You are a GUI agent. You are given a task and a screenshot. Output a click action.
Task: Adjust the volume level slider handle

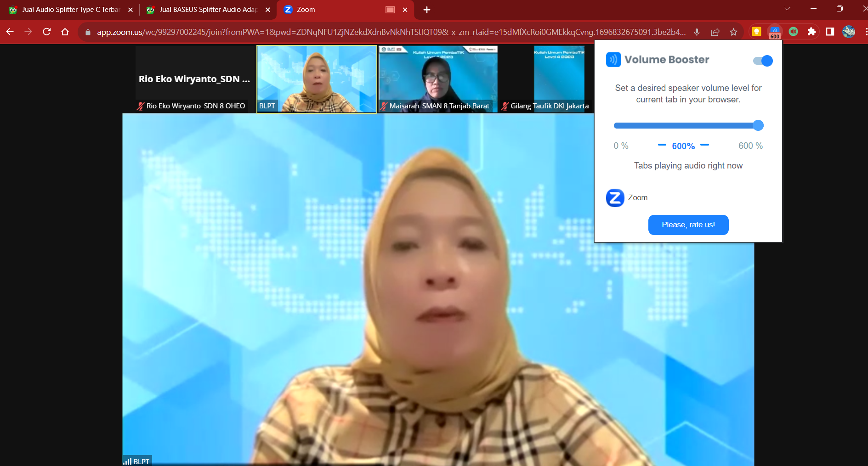(758, 125)
